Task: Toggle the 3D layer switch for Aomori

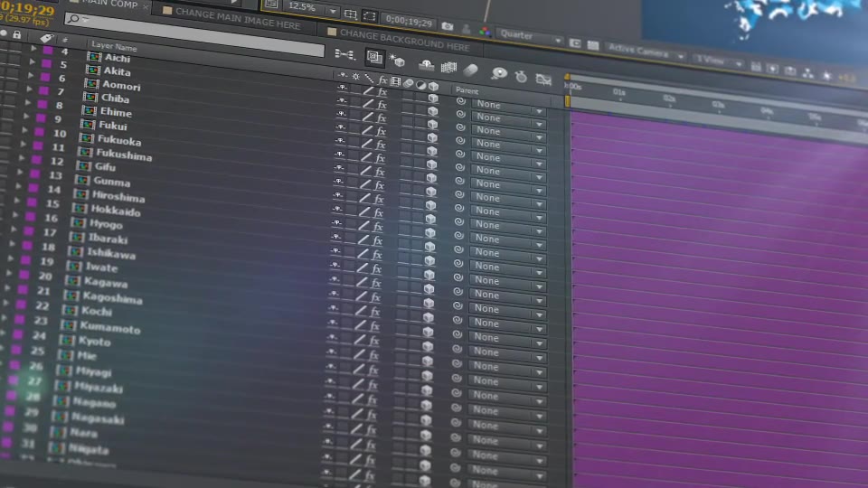Action: click(x=432, y=125)
